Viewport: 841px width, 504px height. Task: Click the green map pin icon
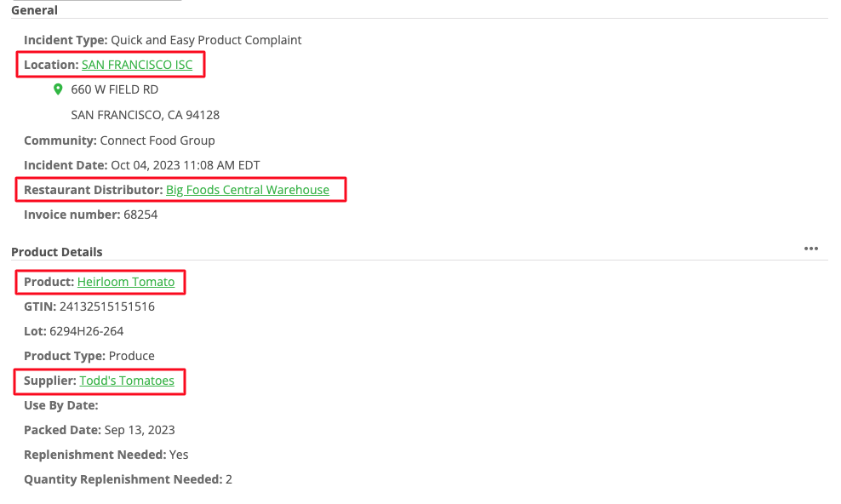(58, 89)
